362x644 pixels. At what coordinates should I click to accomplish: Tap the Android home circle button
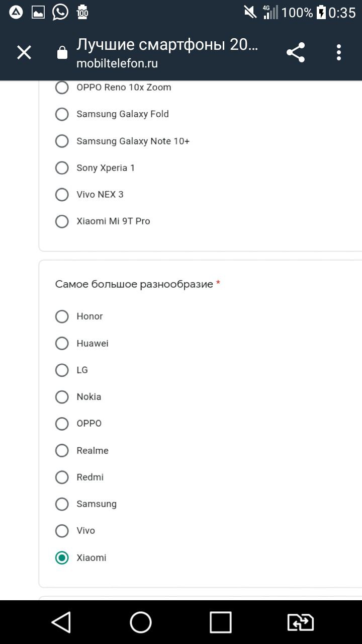tap(141, 622)
